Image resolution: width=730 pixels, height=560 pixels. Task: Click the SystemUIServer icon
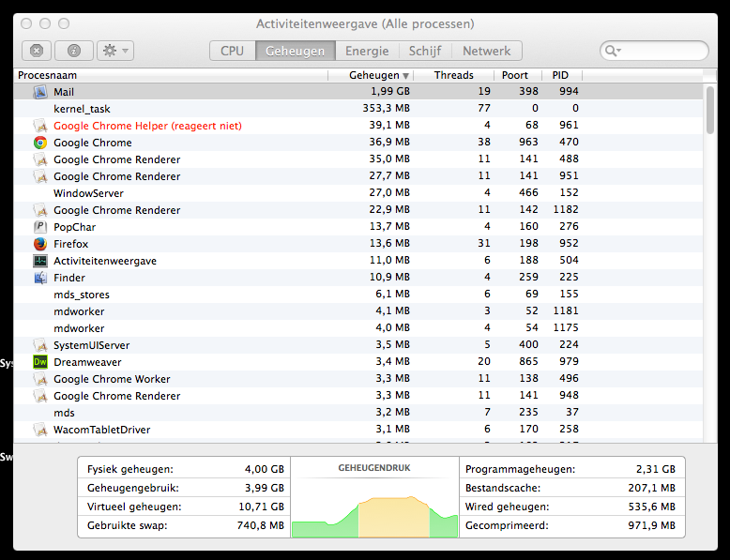[40, 345]
